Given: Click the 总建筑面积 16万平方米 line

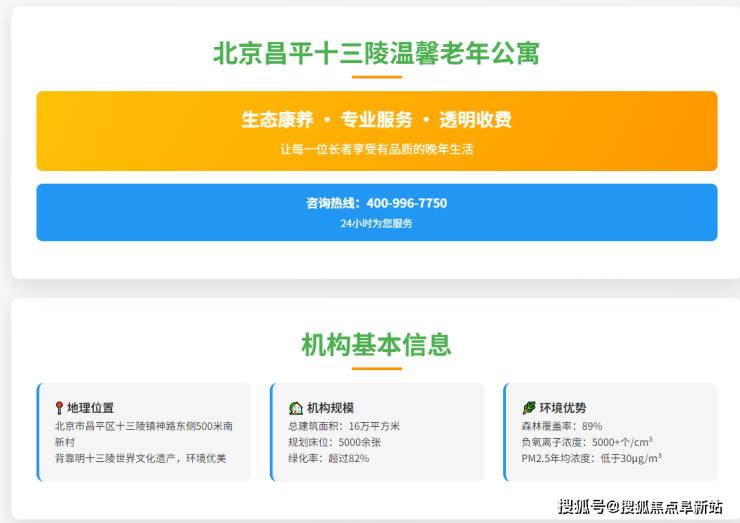Looking at the screenshot, I should pyautogui.click(x=329, y=426).
